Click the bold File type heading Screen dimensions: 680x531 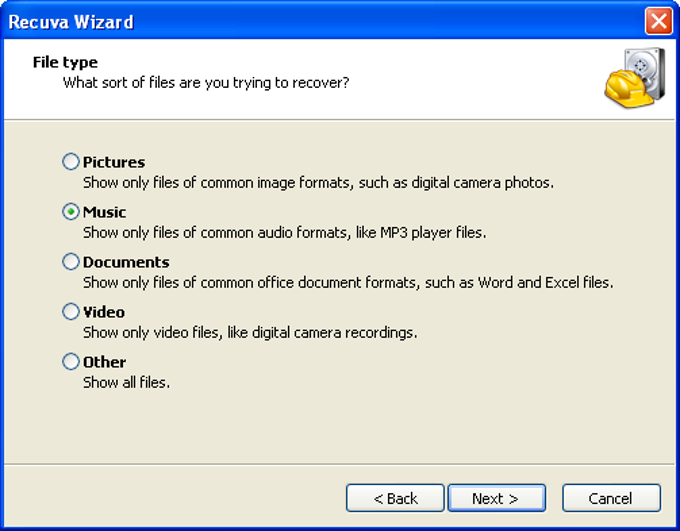(65, 62)
